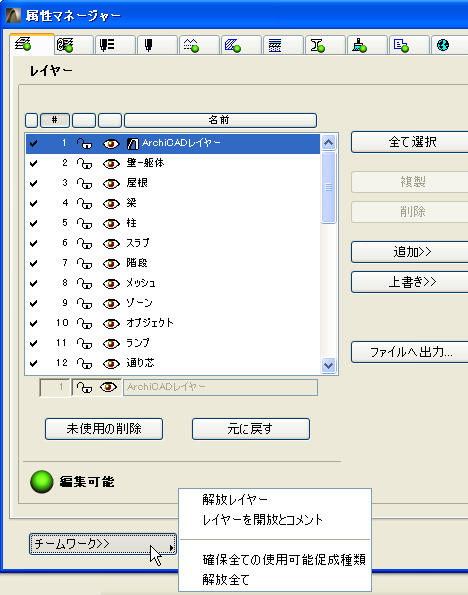Expand the チームワーク>> submenu button
This screenshot has height=595, width=468.
click(103, 544)
